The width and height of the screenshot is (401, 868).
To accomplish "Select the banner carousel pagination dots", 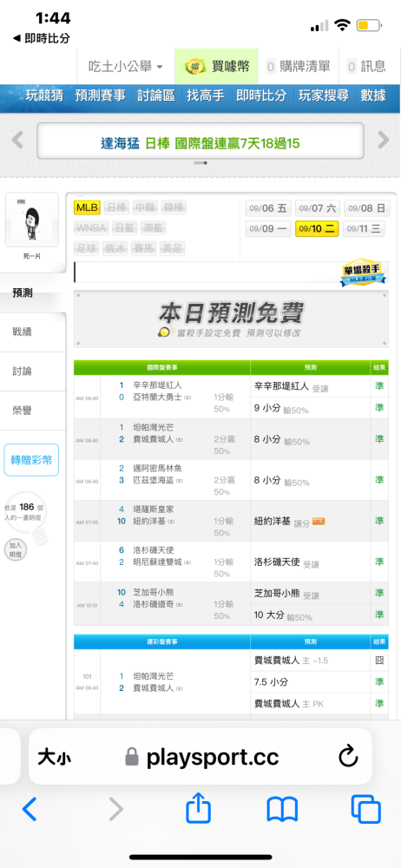I will pos(200,163).
